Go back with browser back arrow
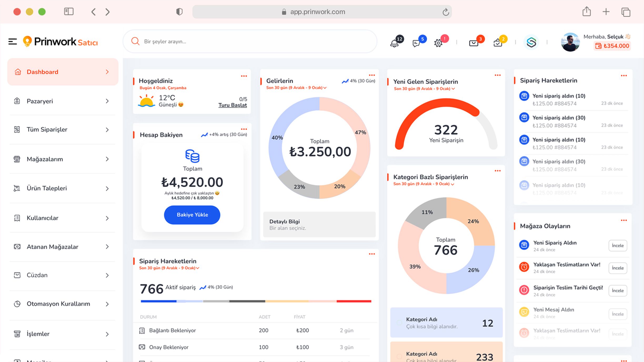 [x=93, y=12]
